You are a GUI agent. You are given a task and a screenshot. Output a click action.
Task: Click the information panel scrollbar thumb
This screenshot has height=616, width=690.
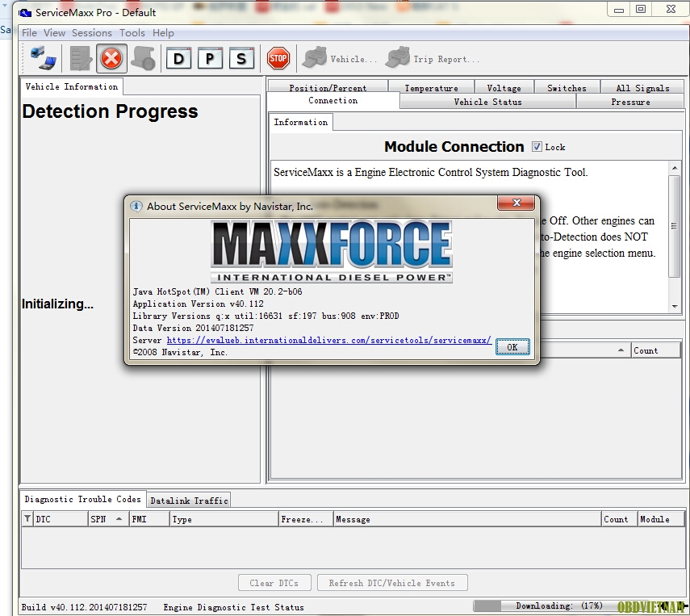[x=674, y=226]
